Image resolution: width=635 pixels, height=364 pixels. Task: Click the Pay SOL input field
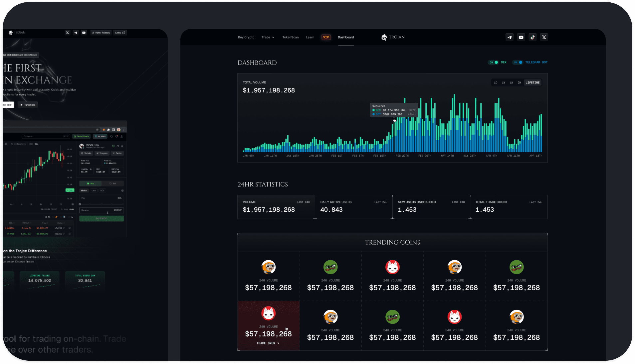tap(102, 198)
